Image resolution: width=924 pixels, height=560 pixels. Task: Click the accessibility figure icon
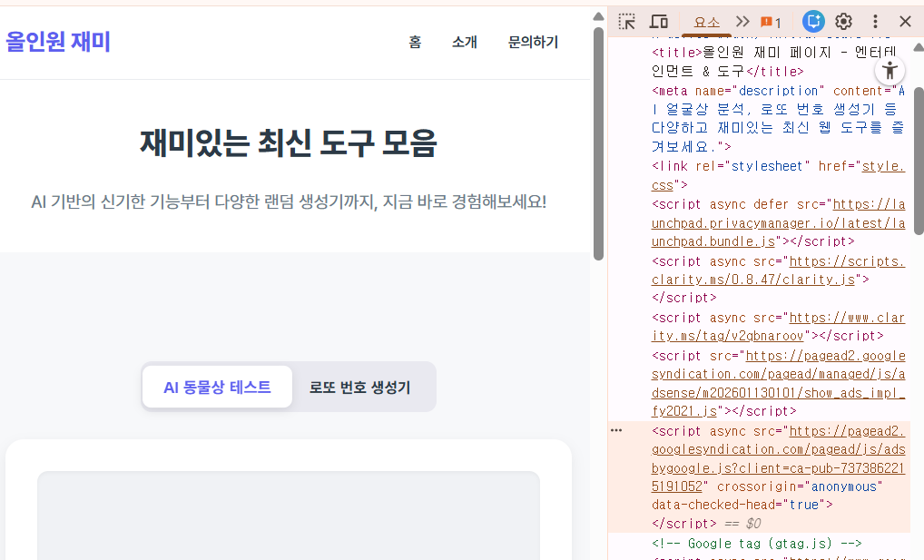(x=890, y=71)
